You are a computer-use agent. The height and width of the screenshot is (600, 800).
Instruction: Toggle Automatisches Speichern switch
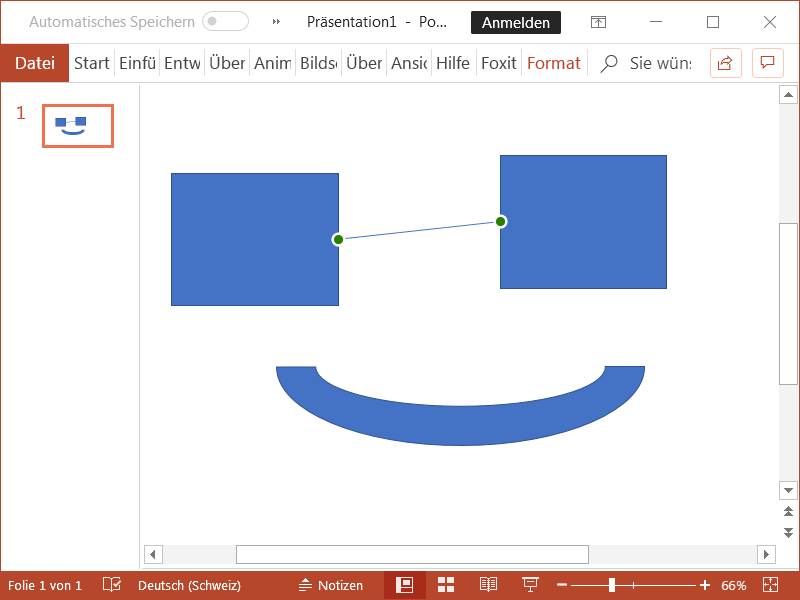tap(225, 22)
